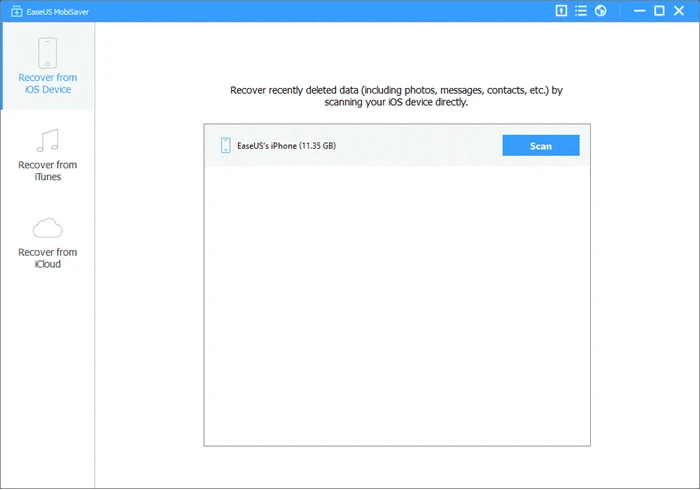Open the Recover from iTunes label
This screenshot has width=700, height=490.
47,171
